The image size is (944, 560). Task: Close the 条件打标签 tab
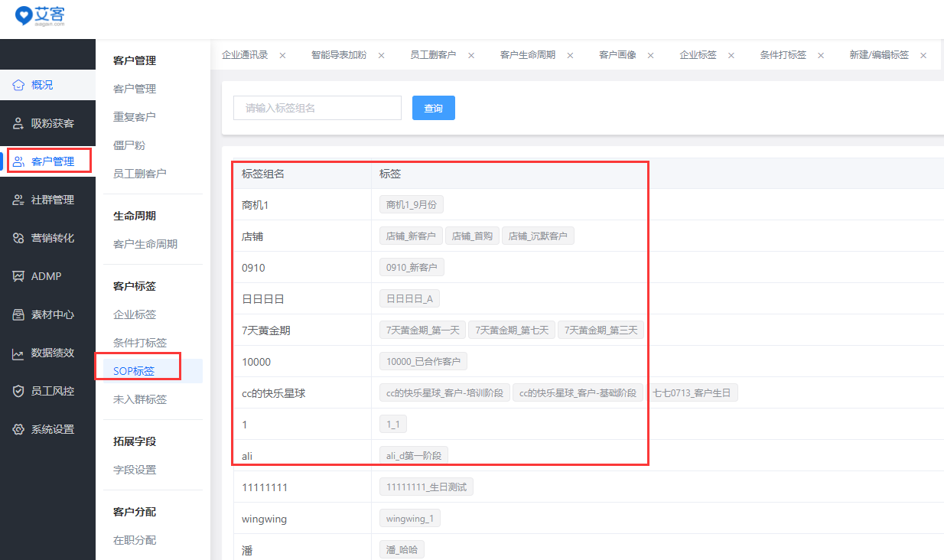821,55
